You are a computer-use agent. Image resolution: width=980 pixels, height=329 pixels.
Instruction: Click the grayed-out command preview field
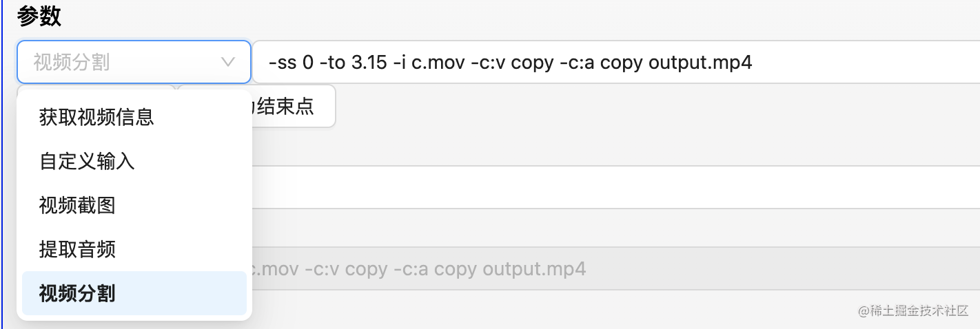[x=616, y=268]
